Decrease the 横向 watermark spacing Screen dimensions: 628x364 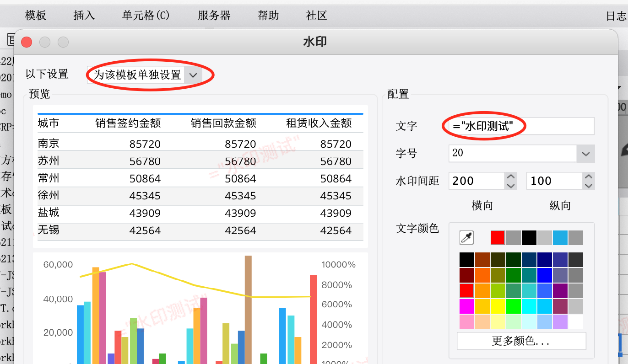[x=511, y=185]
